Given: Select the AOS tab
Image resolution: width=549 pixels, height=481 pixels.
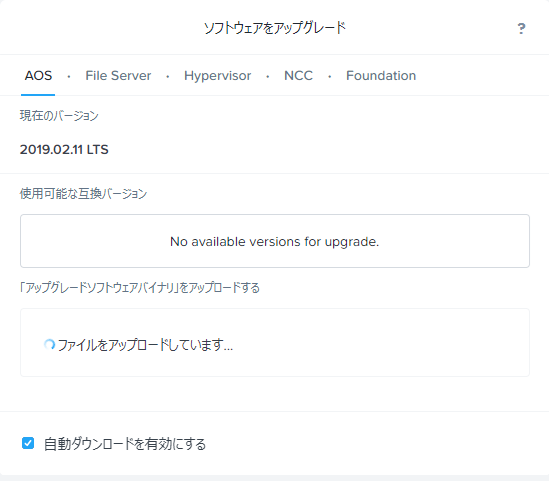Looking at the screenshot, I should (38, 76).
